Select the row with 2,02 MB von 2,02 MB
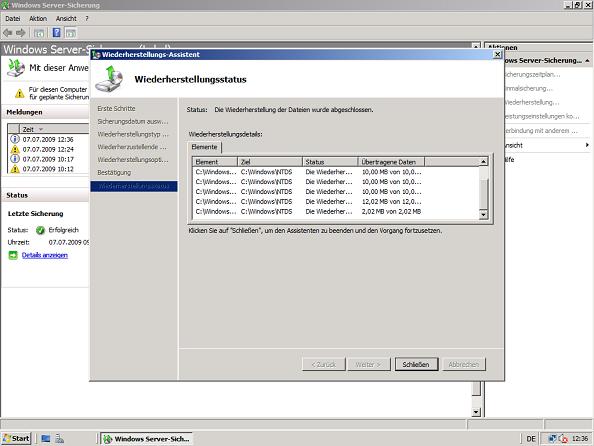The width and height of the screenshot is (594, 446). coord(336,211)
